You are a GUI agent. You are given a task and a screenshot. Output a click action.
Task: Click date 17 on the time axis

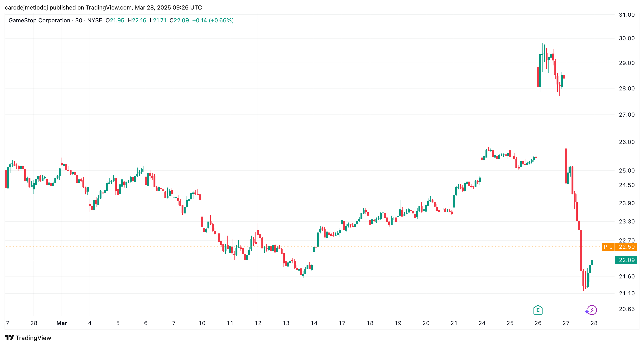point(342,323)
